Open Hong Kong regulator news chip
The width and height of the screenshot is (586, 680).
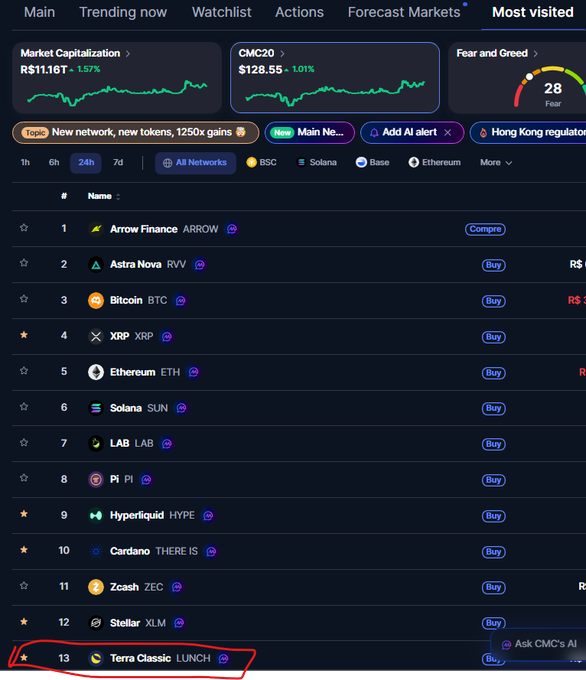[529, 133]
